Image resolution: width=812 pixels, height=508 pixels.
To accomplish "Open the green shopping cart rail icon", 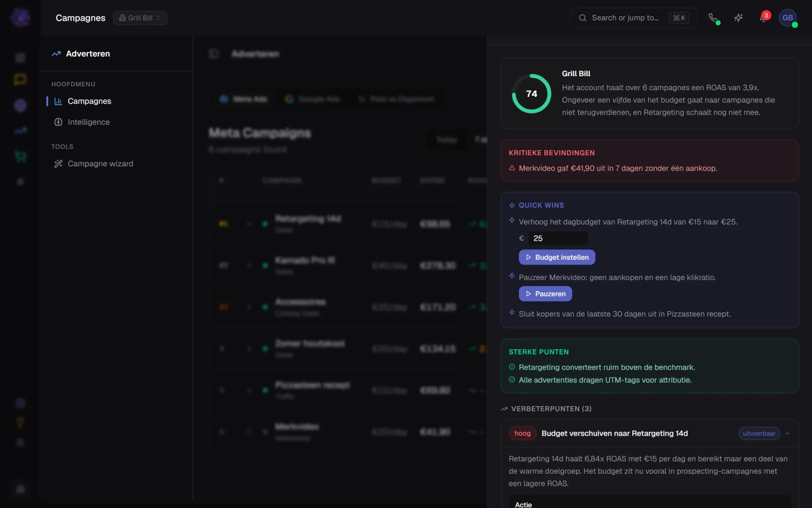I will pos(20,157).
